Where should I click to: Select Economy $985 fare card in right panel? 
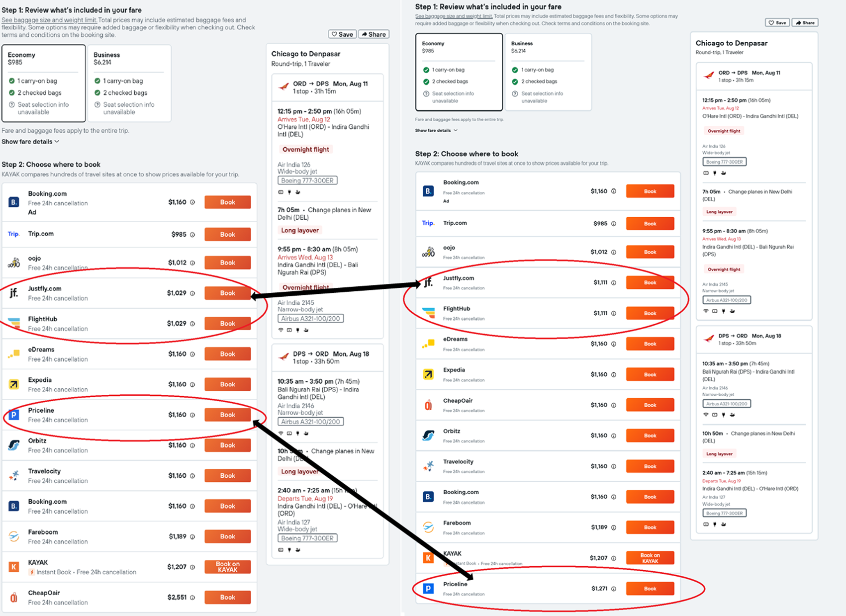pos(459,72)
